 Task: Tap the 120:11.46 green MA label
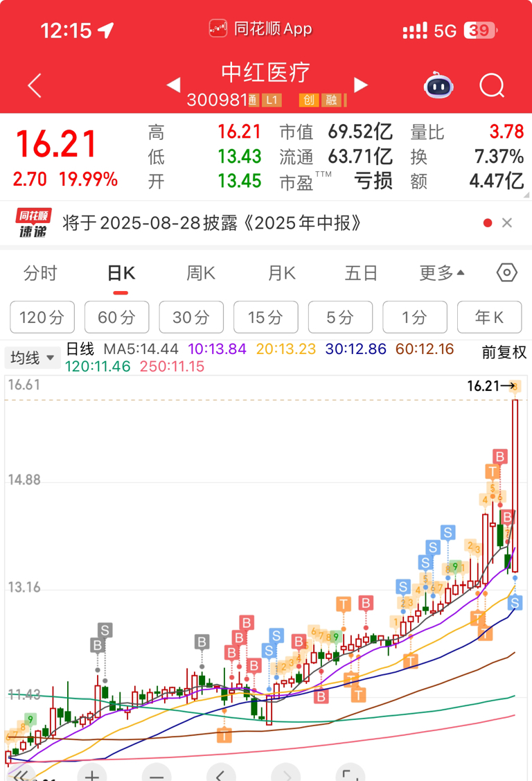pos(98,367)
